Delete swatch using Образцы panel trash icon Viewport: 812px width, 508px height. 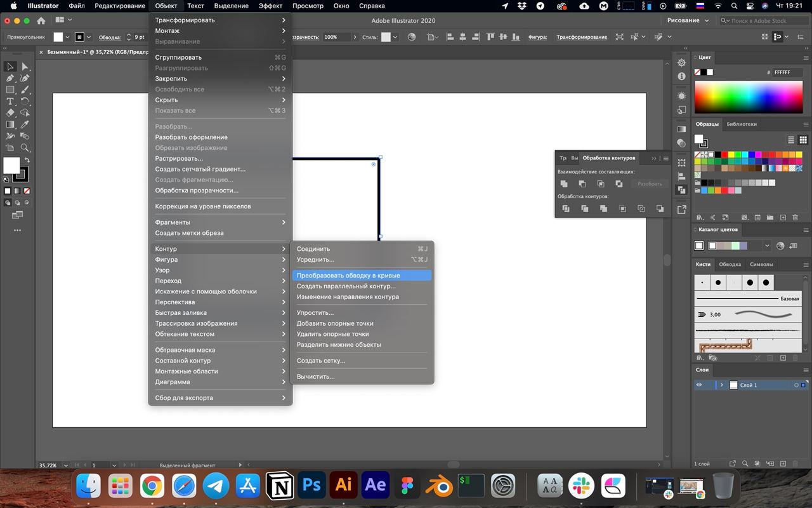pyautogui.click(x=795, y=218)
